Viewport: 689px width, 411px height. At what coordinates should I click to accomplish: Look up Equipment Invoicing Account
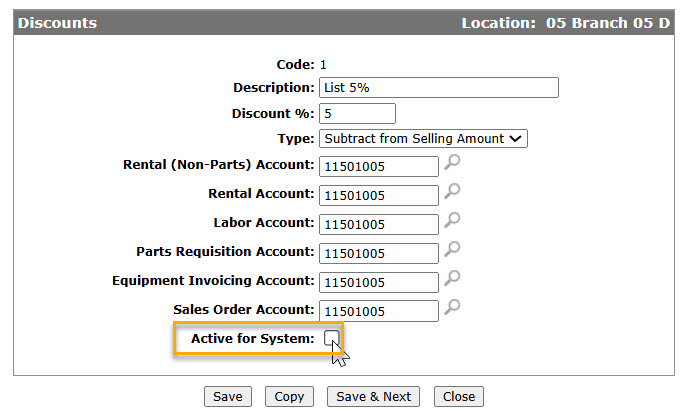(452, 278)
